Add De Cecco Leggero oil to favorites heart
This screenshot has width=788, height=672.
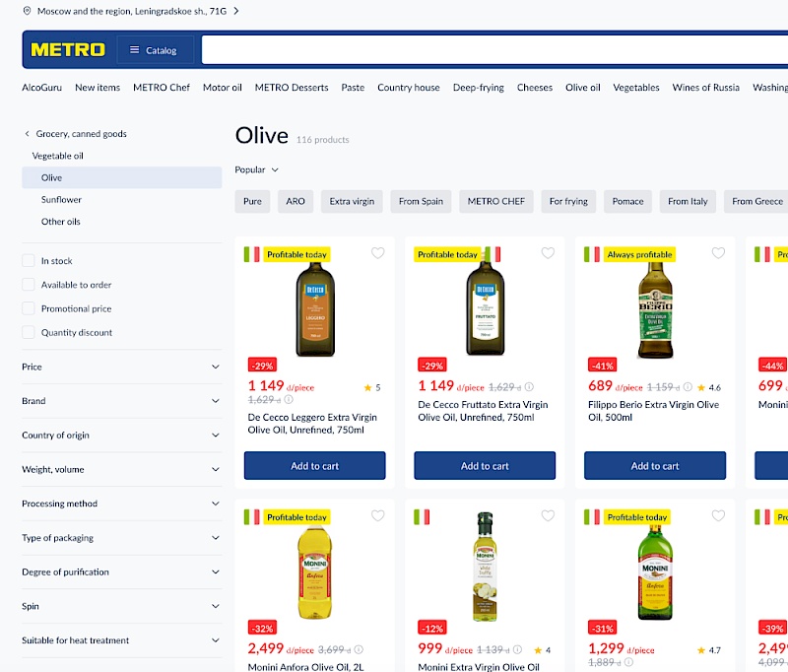pos(378,253)
